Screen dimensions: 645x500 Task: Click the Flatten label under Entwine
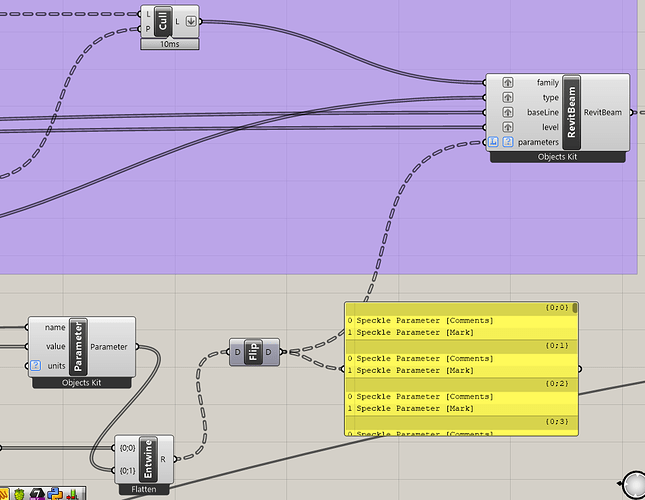click(x=144, y=489)
